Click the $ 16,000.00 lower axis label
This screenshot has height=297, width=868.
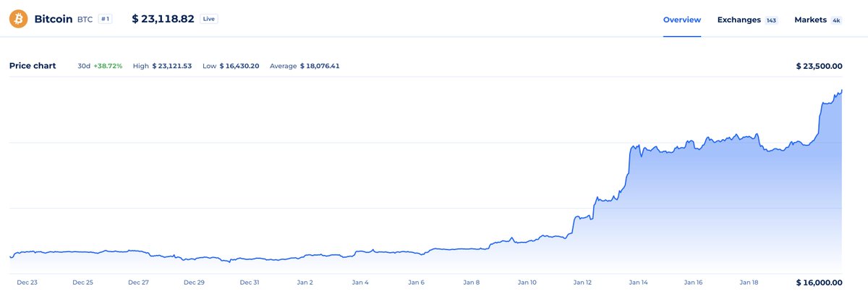click(x=819, y=283)
